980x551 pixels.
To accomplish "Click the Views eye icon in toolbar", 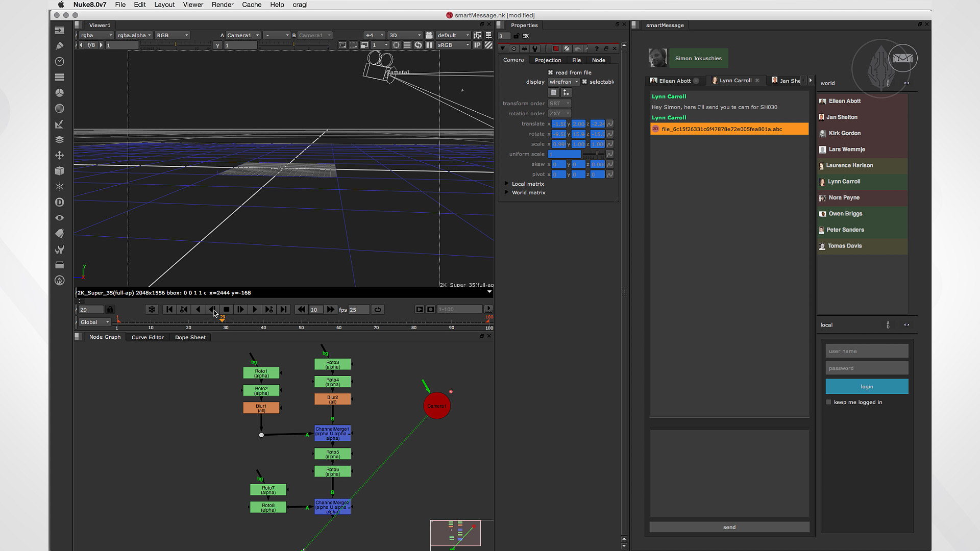I will [x=59, y=218].
